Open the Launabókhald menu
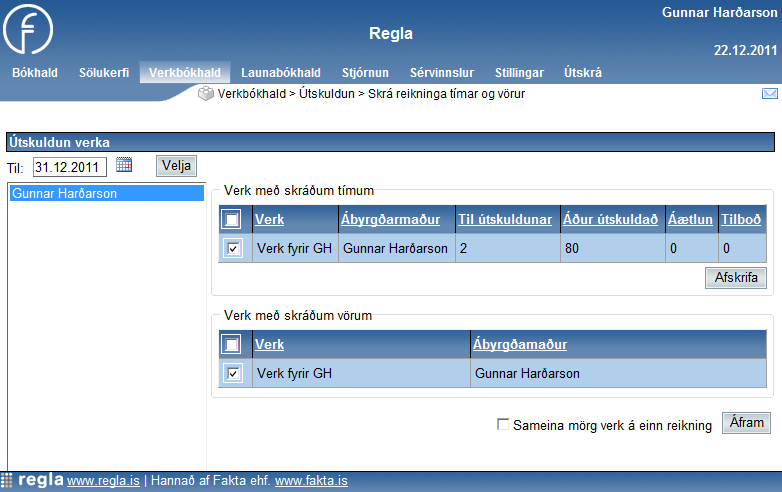 tap(281, 73)
